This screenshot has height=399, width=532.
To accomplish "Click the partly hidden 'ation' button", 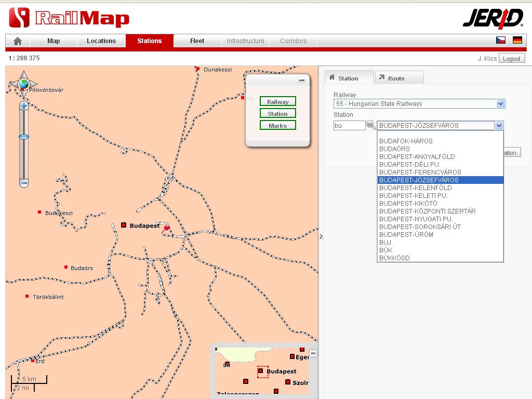I will tap(512, 153).
